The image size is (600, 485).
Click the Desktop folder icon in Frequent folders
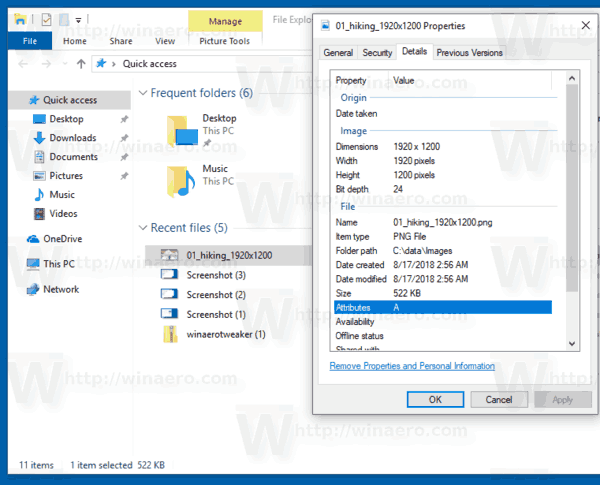pyautogui.click(x=182, y=131)
